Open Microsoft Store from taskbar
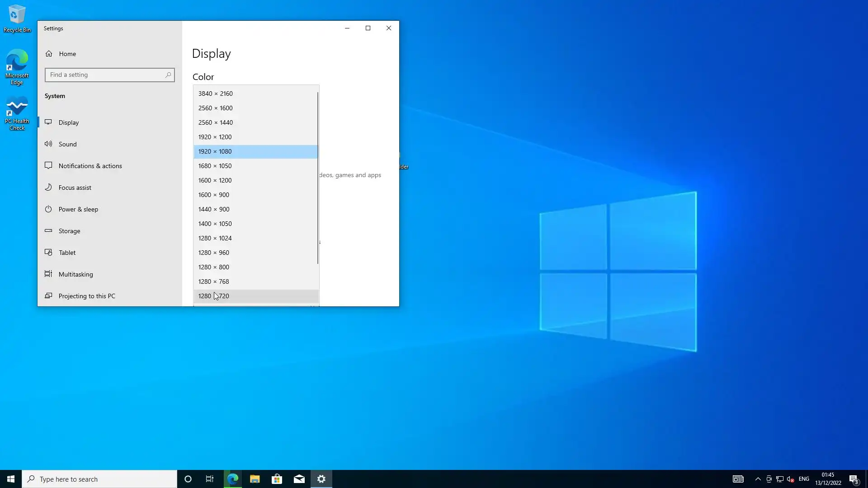The image size is (868, 488). point(277,479)
